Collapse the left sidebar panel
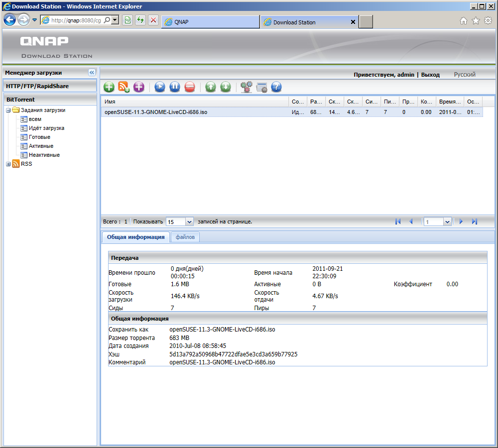Screen dimensions: 498x448 [92, 73]
